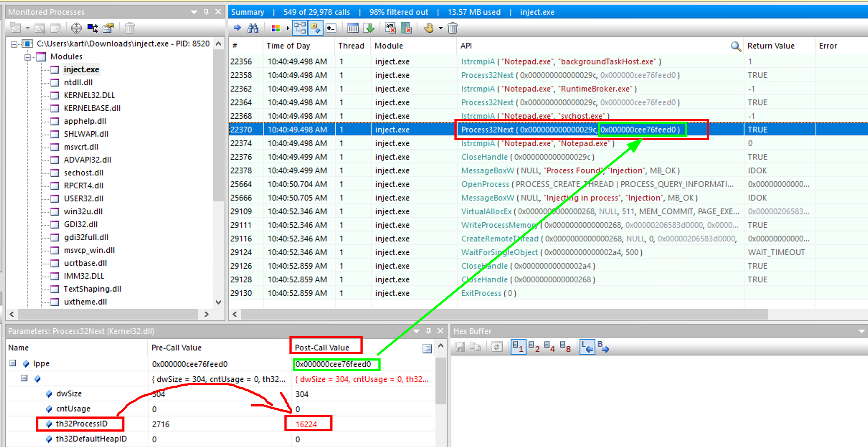Image resolution: width=868 pixels, height=447 pixels.
Task: Click the Windows-flag colored icon
Action: tap(275, 28)
